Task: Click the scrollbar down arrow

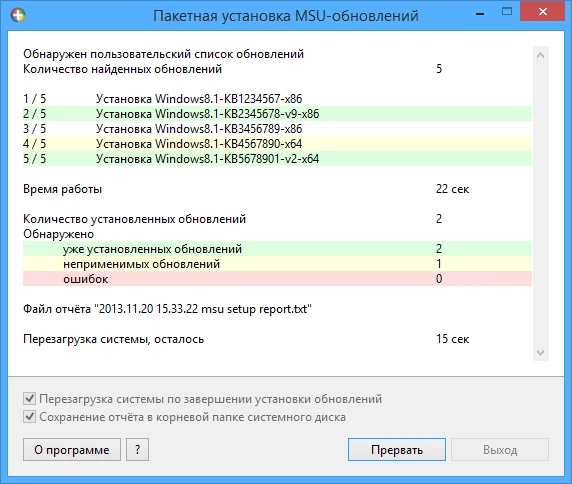Action: [x=541, y=353]
